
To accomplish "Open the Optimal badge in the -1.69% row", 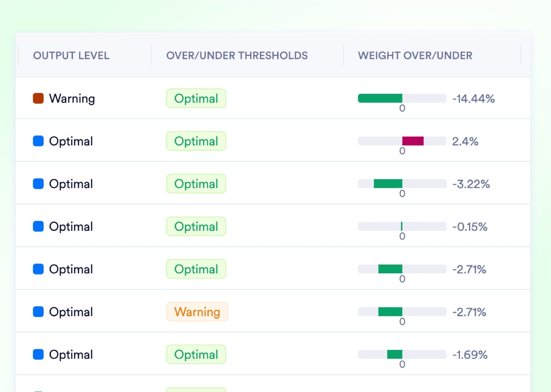I will pos(196,354).
